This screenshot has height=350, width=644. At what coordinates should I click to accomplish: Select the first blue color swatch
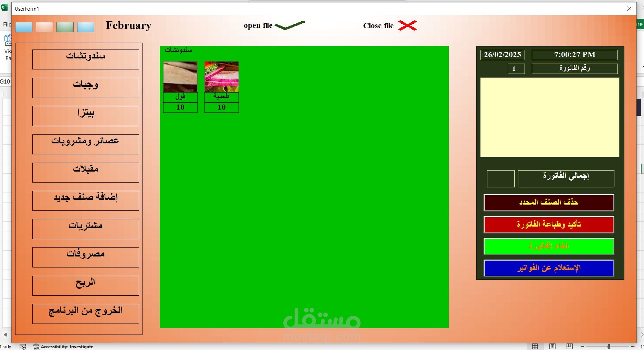24,27
